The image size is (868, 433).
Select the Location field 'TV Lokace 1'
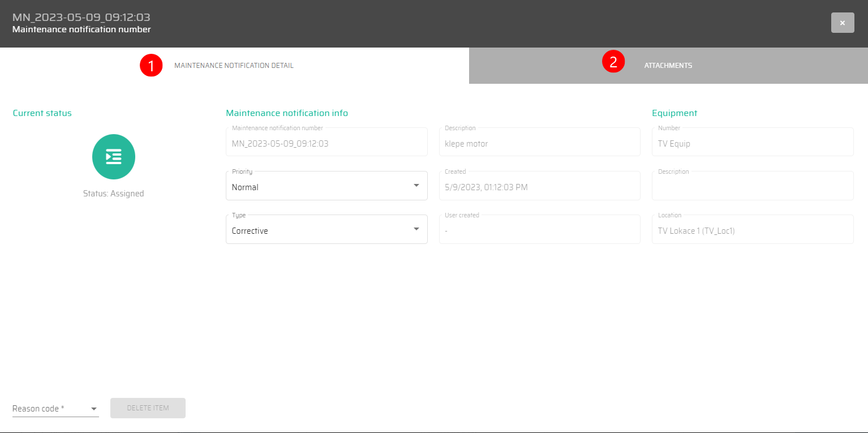point(752,231)
